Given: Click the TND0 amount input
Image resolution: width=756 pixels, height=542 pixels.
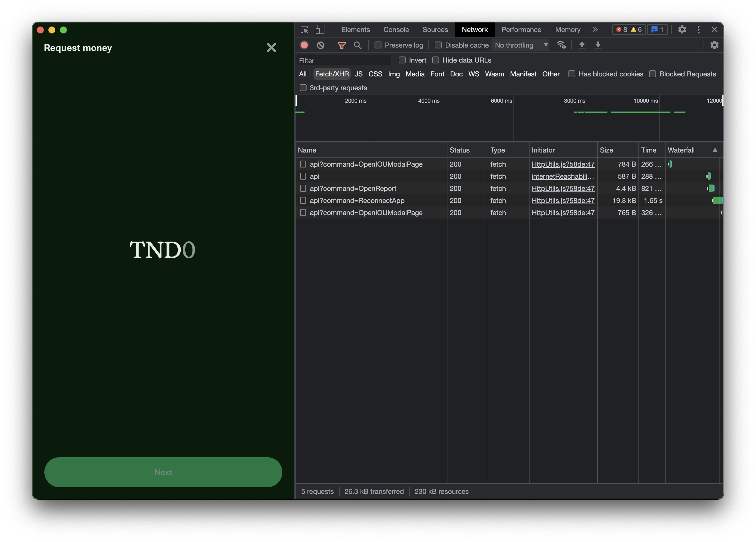Looking at the screenshot, I should [x=162, y=250].
